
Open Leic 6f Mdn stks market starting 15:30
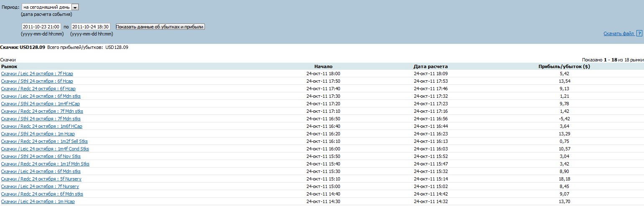tap(41, 171)
